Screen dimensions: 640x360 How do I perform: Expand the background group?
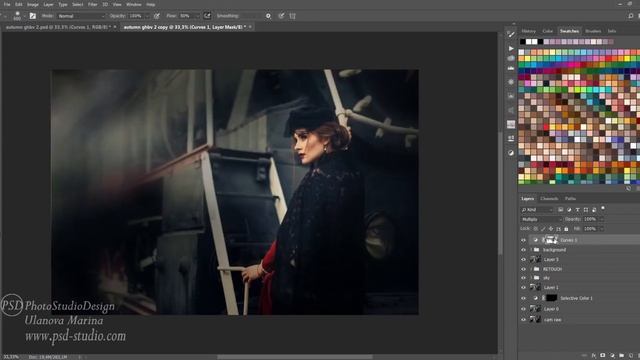click(x=531, y=249)
